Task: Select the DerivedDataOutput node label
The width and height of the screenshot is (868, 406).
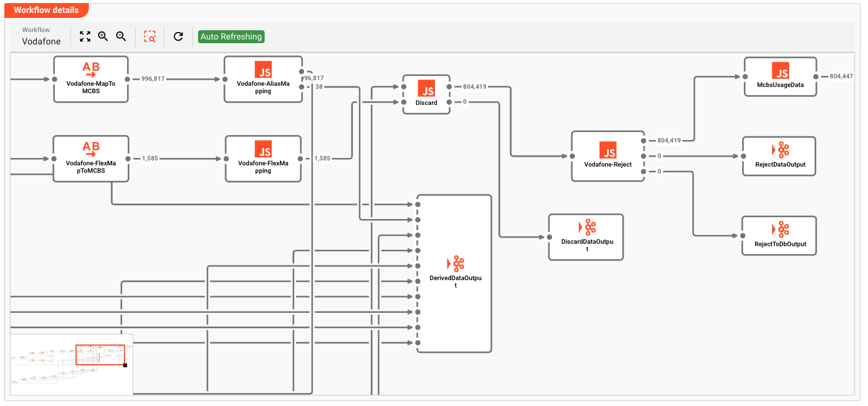Action: click(455, 281)
